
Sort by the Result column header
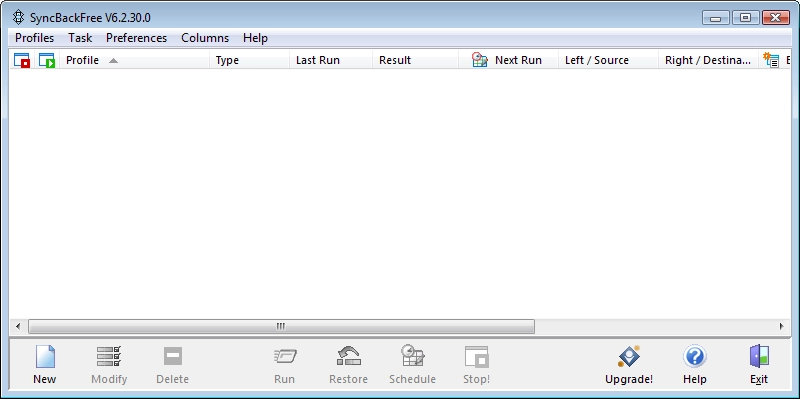tap(395, 60)
